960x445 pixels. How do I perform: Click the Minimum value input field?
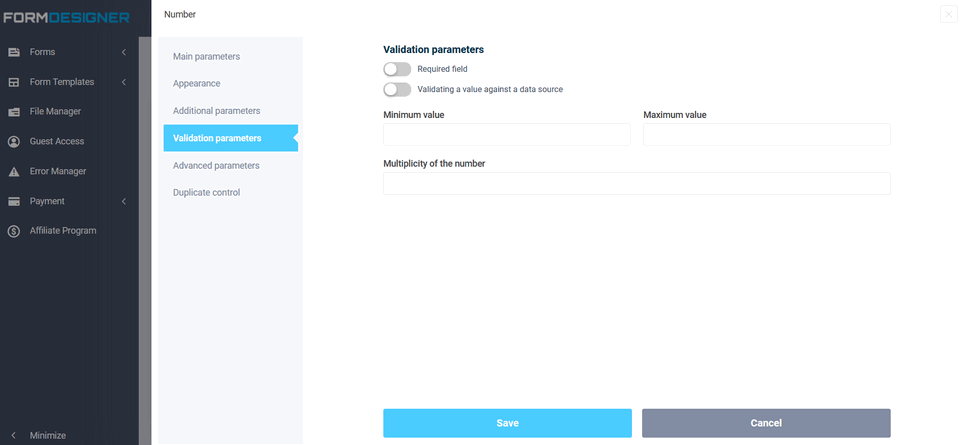tap(506, 135)
